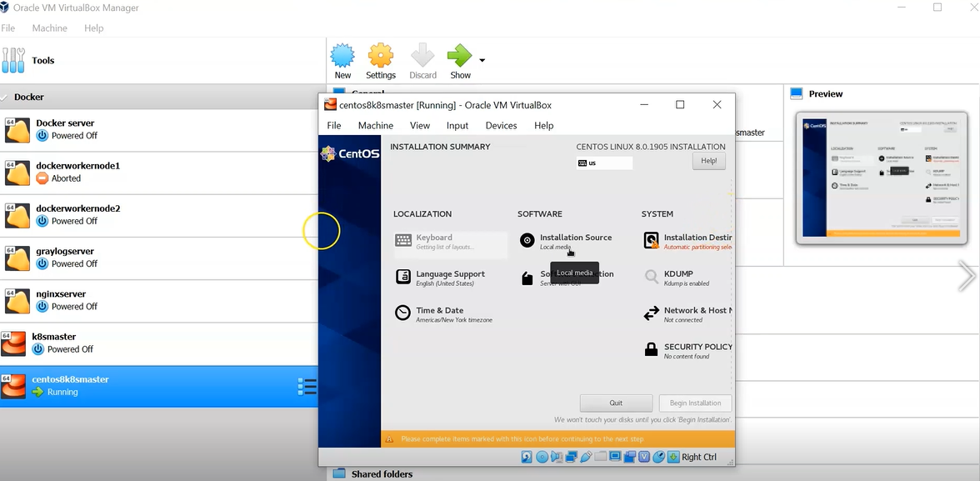Image resolution: width=980 pixels, height=481 pixels.
Task: Click the mouse integration status bar icon
Action: [658, 457]
